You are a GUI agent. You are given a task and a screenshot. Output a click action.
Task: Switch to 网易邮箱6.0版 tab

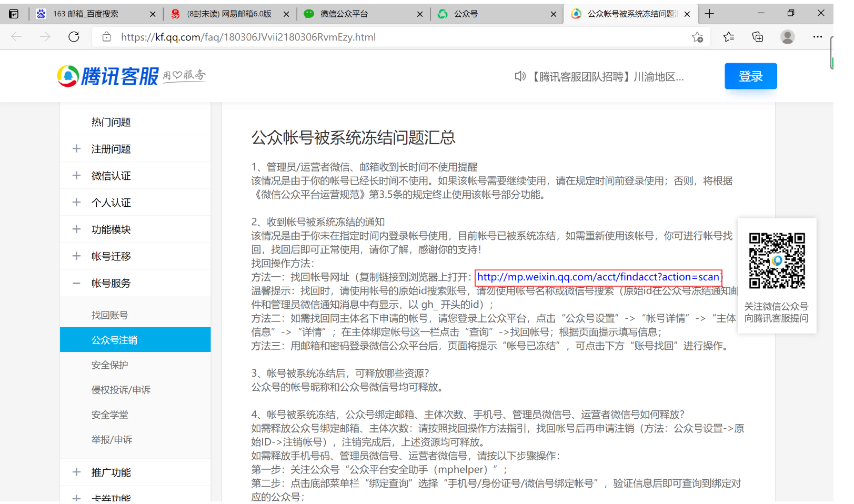click(229, 14)
